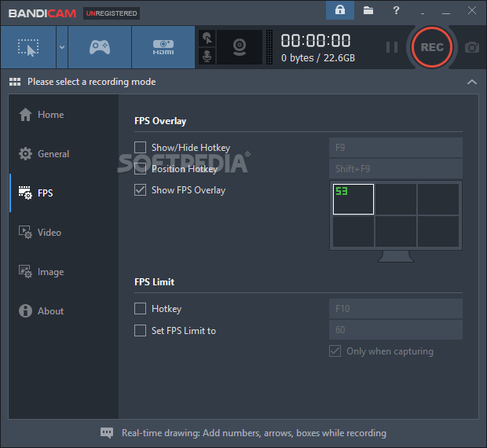Click the Real-time drawing tip text

coord(254,433)
